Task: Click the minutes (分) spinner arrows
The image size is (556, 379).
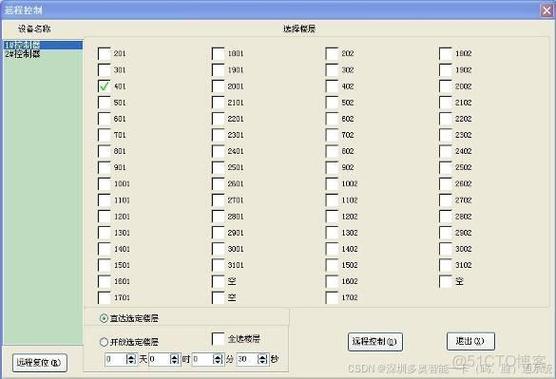Action: (218, 360)
